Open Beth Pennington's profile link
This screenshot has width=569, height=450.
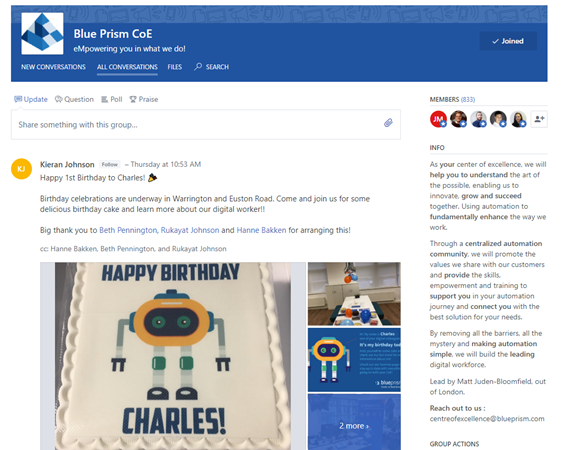128,230
